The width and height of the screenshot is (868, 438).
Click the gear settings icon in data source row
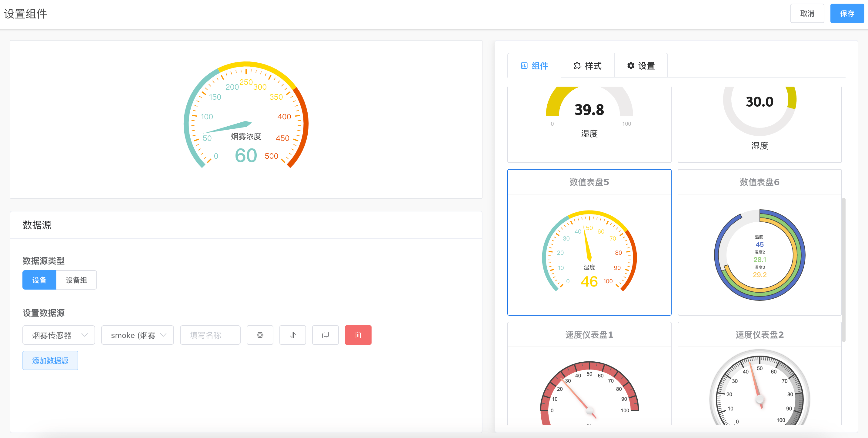point(260,335)
